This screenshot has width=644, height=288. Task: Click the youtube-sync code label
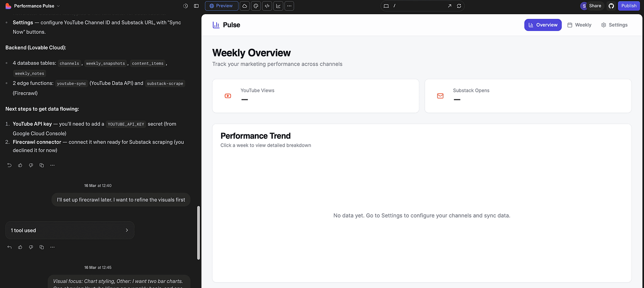tap(71, 83)
